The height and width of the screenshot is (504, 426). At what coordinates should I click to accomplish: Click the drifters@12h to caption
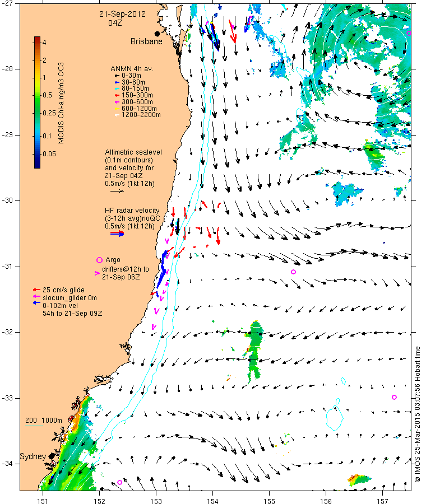point(126,269)
